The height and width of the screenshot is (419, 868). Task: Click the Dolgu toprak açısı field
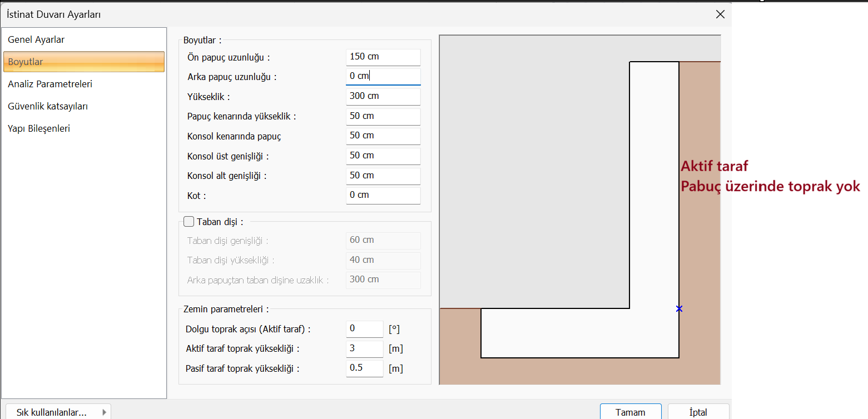point(365,329)
